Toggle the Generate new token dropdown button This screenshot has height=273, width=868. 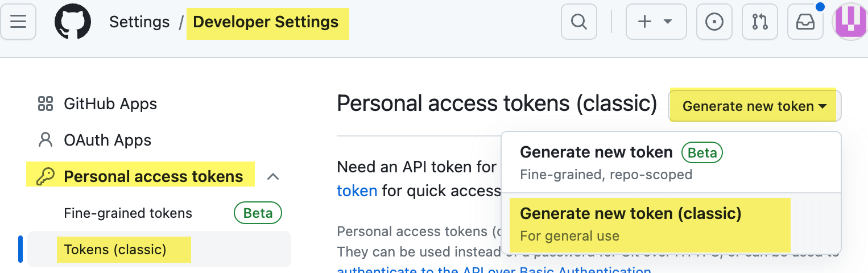[754, 106]
